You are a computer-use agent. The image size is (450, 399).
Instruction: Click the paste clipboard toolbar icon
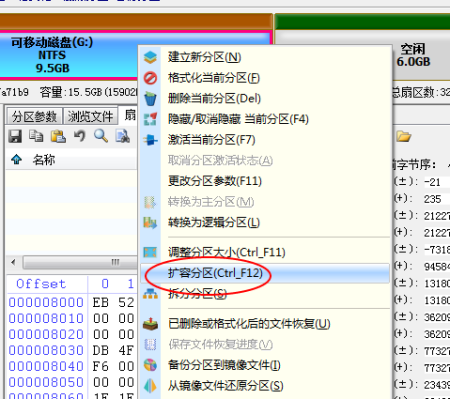coord(58,136)
